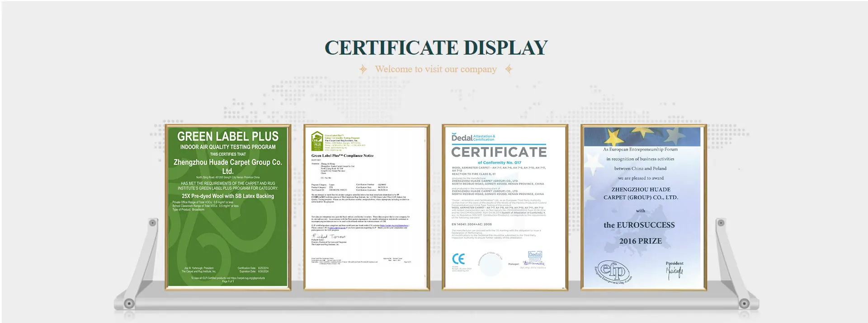
Task: Click the '2016 PRIZE' text
Action: [x=640, y=241]
